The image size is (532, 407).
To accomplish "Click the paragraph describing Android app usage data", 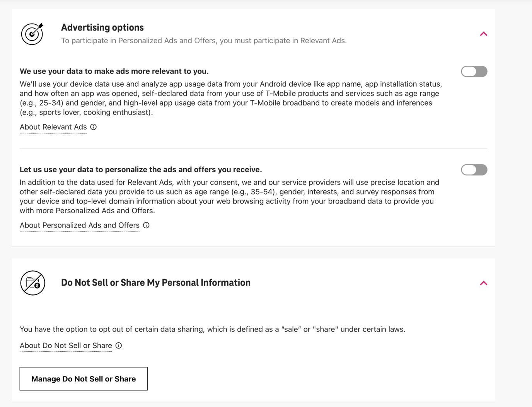I will tap(231, 98).
